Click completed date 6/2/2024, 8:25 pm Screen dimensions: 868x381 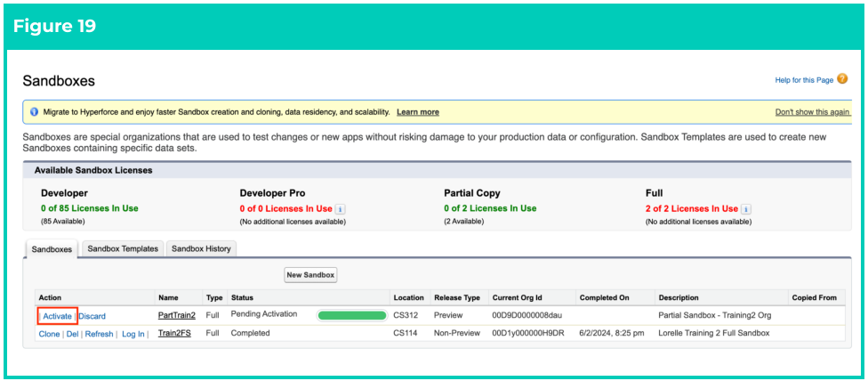pyautogui.click(x=612, y=333)
